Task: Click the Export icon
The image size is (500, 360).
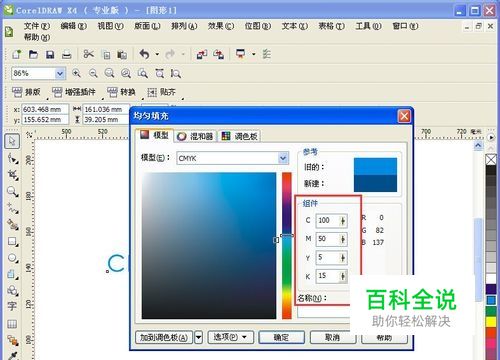Action: point(219,54)
